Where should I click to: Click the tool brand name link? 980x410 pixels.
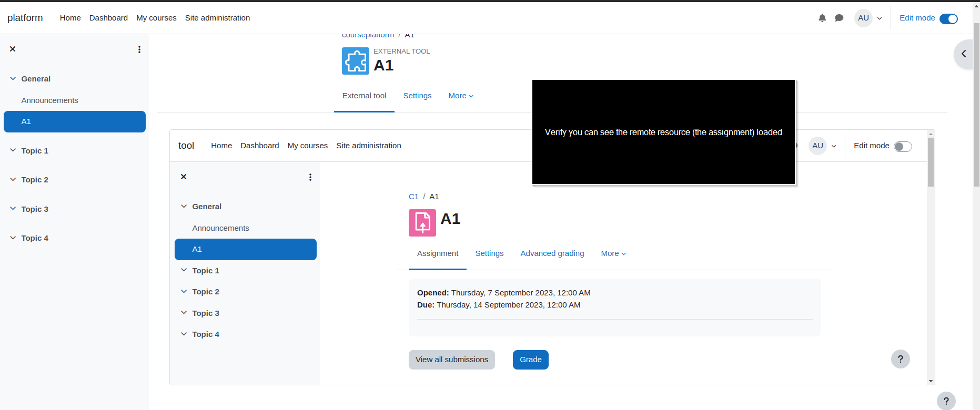point(186,146)
